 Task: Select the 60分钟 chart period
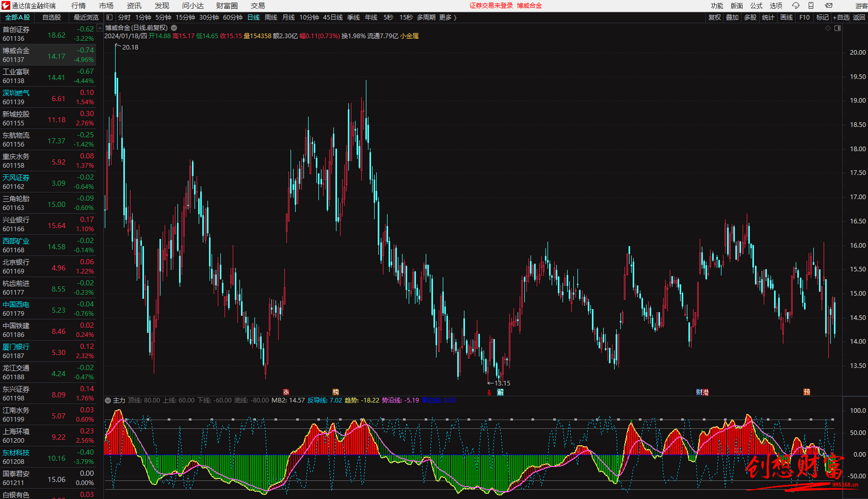point(233,18)
